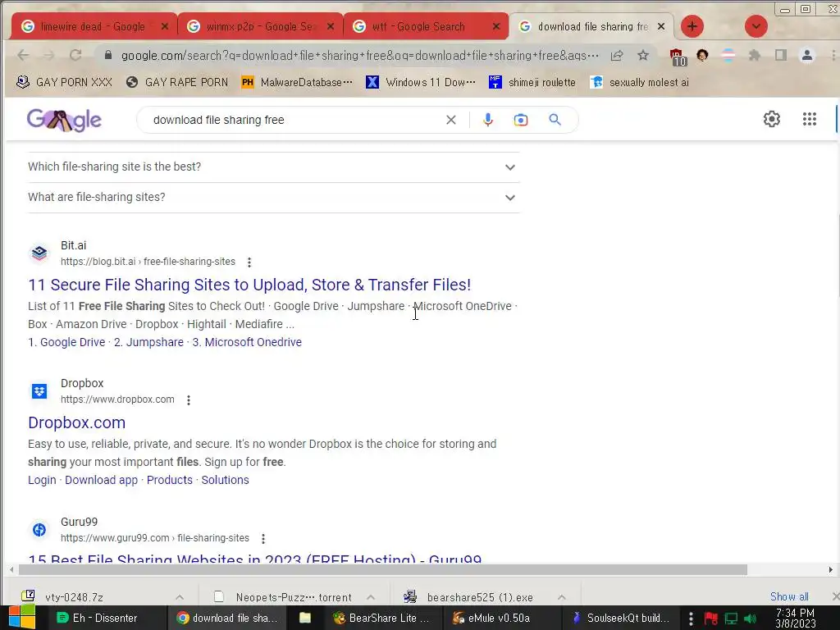Screen dimensions: 840x630
Task: Open the Dropbox.com result title
Action: pos(76,422)
